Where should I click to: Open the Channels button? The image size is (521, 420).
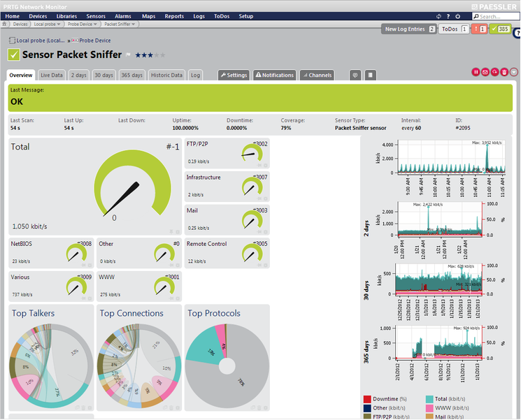(x=317, y=75)
